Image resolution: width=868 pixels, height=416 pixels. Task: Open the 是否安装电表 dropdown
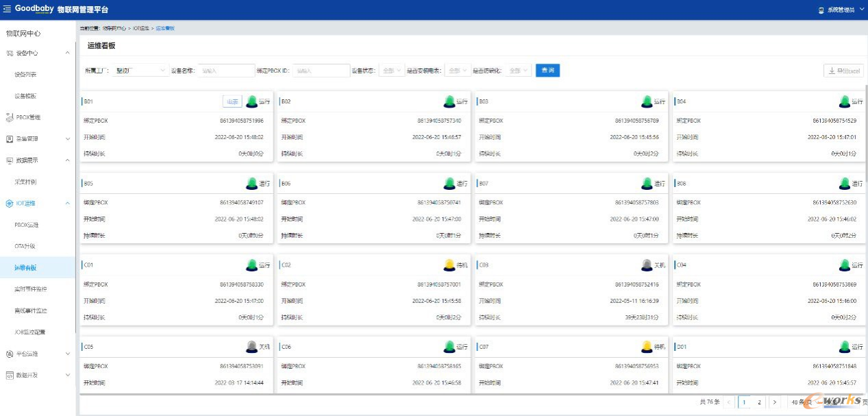(x=458, y=71)
